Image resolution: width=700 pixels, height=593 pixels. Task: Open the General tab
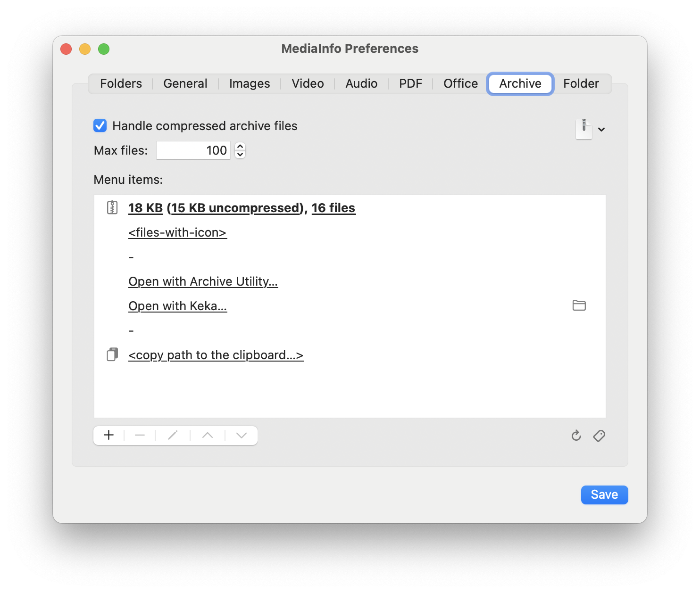pos(185,84)
